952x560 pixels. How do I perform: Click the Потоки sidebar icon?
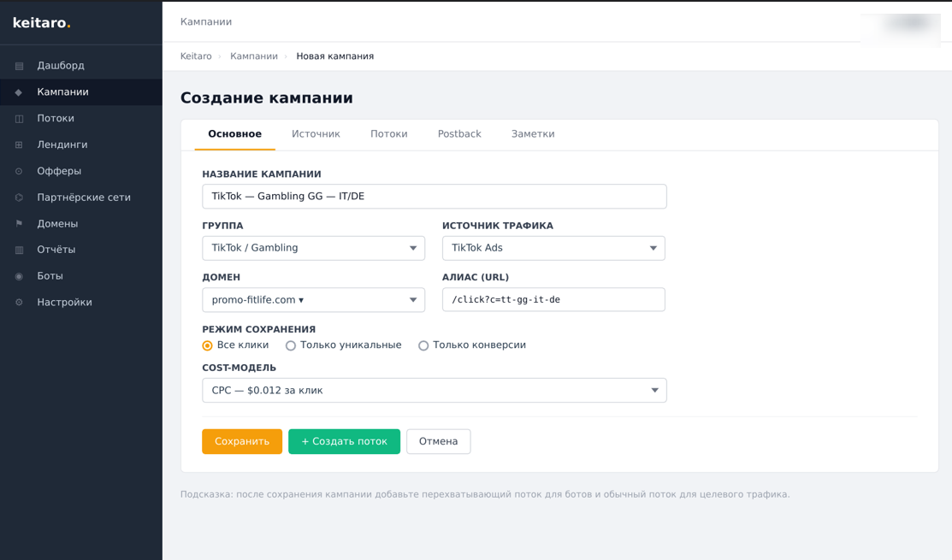coord(19,119)
